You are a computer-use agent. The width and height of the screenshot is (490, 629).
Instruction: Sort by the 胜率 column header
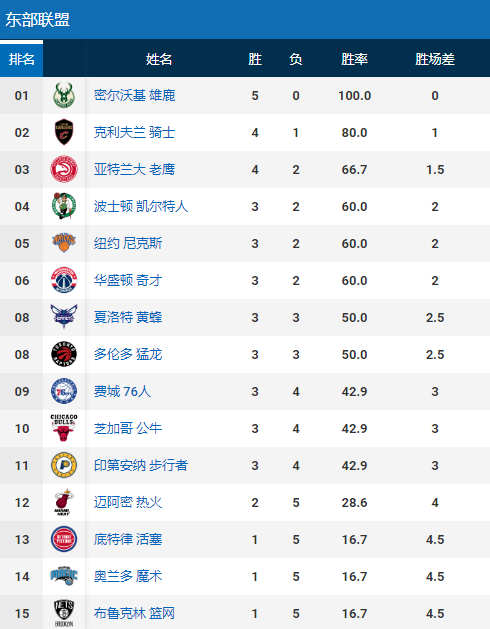tap(354, 59)
